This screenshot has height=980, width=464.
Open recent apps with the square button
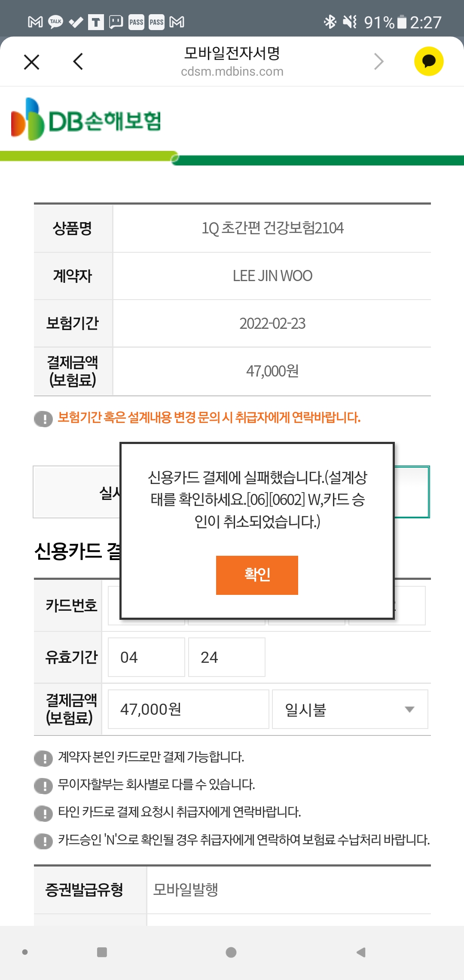[x=102, y=952]
